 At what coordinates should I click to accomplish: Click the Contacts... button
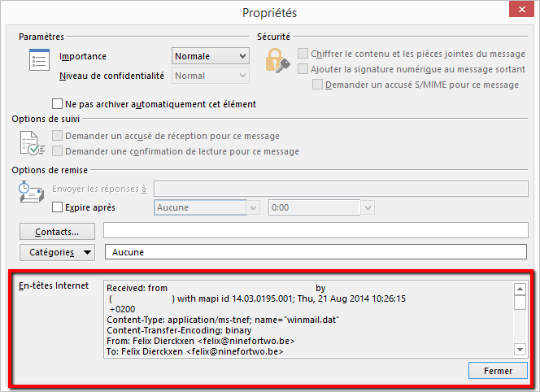[56, 232]
